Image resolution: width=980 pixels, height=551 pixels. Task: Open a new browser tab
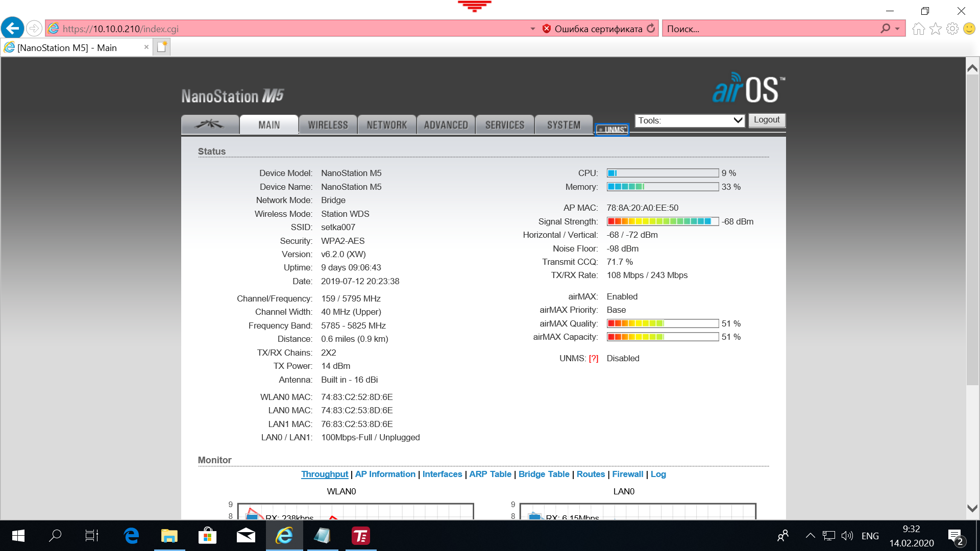click(x=162, y=47)
